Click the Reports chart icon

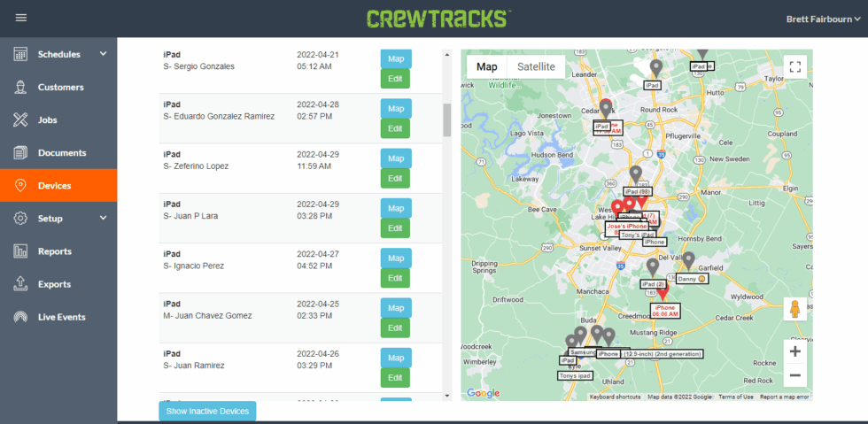(x=21, y=251)
